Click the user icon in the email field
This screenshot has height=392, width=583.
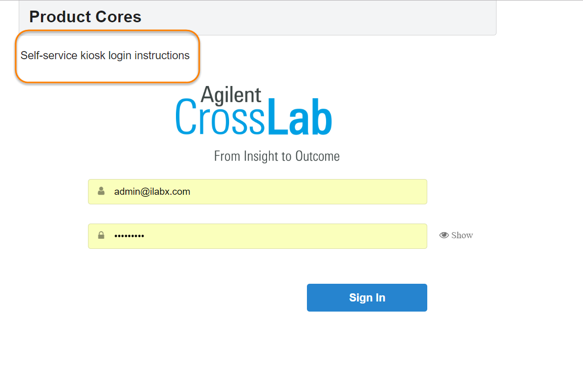[x=101, y=191]
